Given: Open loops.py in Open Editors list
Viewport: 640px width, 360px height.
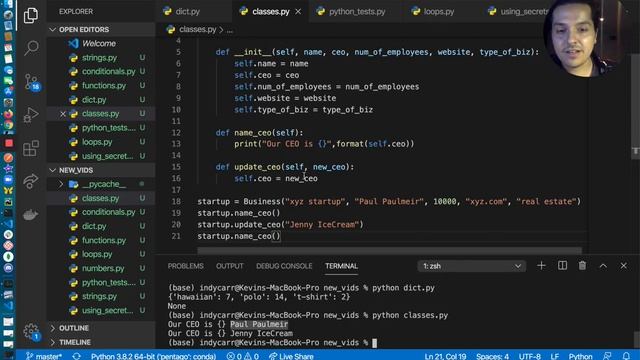Looking at the screenshot, I should pos(97,142).
